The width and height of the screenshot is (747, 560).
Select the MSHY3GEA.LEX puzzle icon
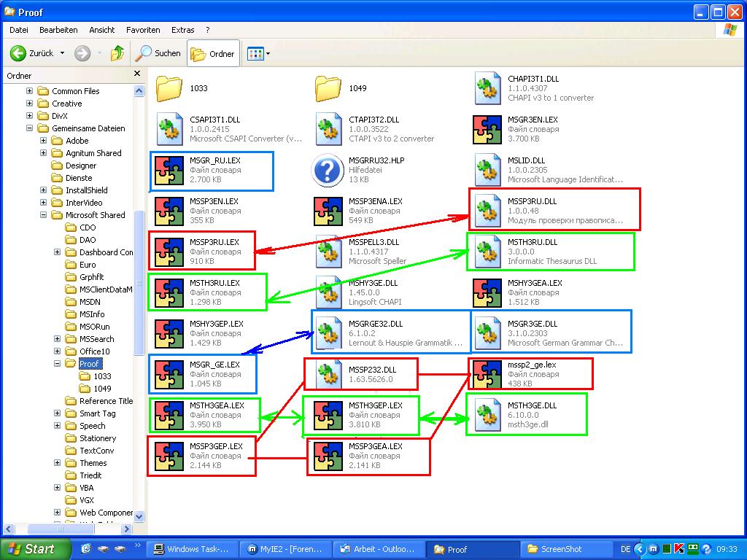pyautogui.click(x=487, y=293)
